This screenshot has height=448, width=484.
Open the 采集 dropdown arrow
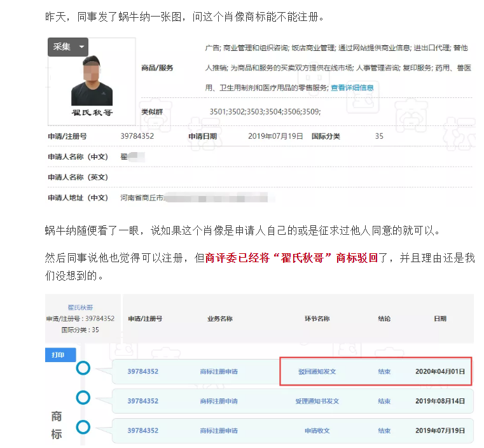pyautogui.click(x=82, y=47)
